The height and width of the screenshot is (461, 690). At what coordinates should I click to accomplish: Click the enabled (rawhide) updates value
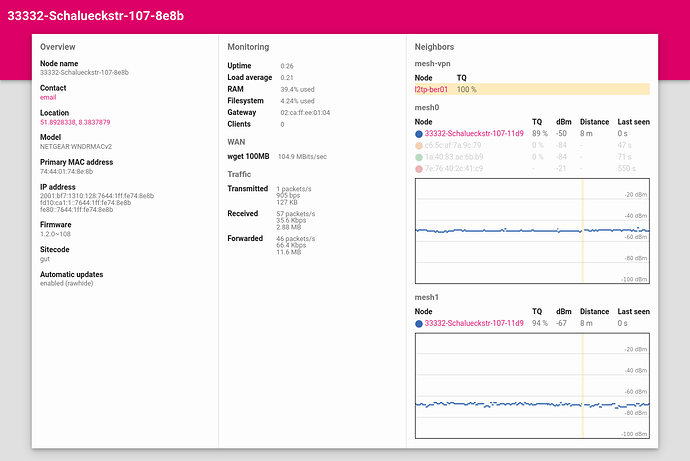pos(66,283)
